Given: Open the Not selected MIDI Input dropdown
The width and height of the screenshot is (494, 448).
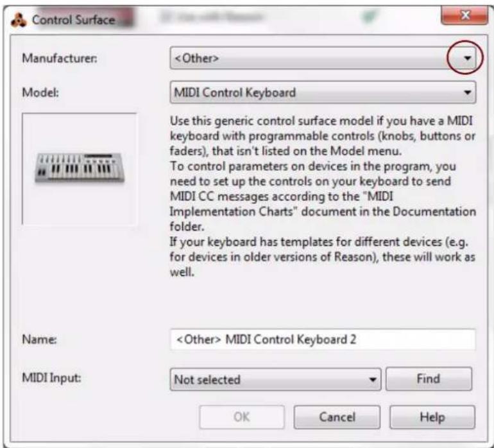Looking at the screenshot, I should [275, 379].
